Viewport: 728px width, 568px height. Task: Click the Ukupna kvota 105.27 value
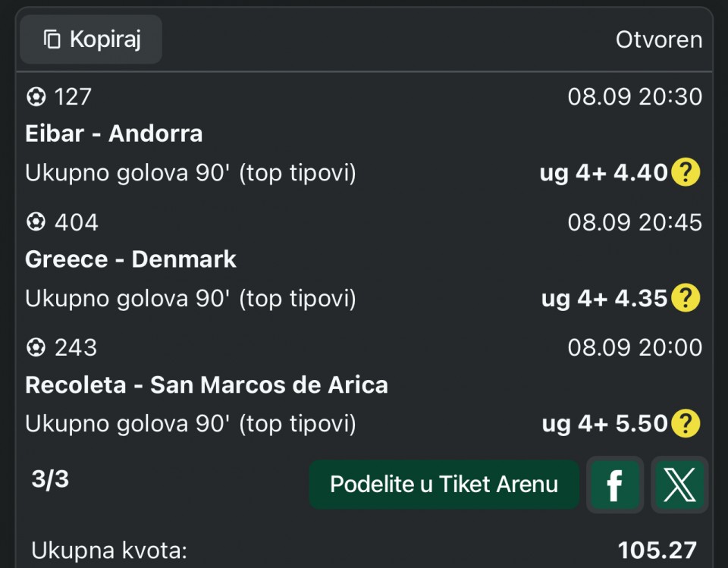coord(657,551)
